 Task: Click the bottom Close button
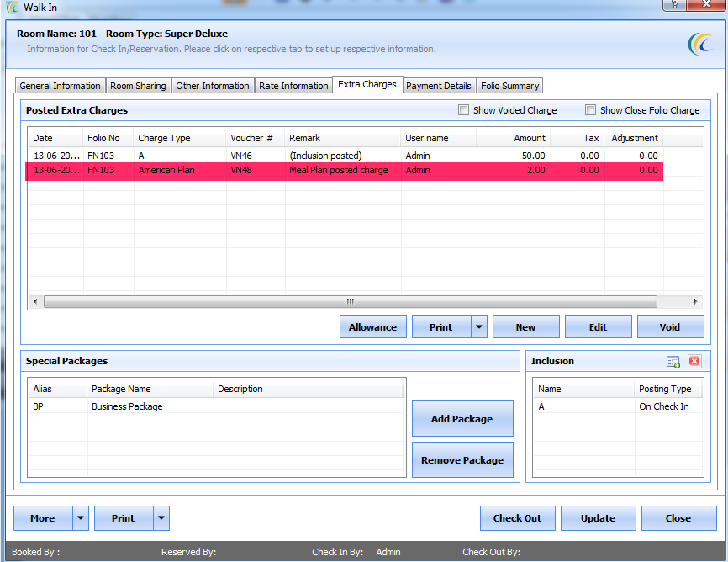(x=678, y=518)
